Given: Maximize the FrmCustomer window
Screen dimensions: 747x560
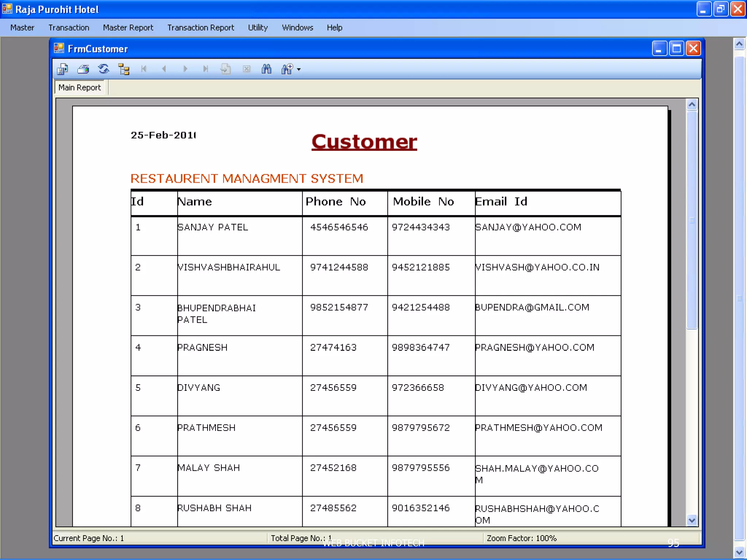Looking at the screenshot, I should click(677, 48).
